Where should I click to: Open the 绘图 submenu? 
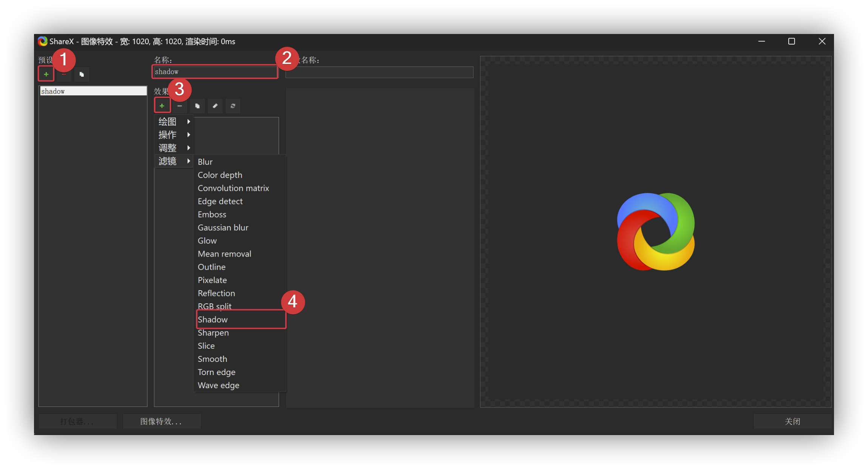174,122
